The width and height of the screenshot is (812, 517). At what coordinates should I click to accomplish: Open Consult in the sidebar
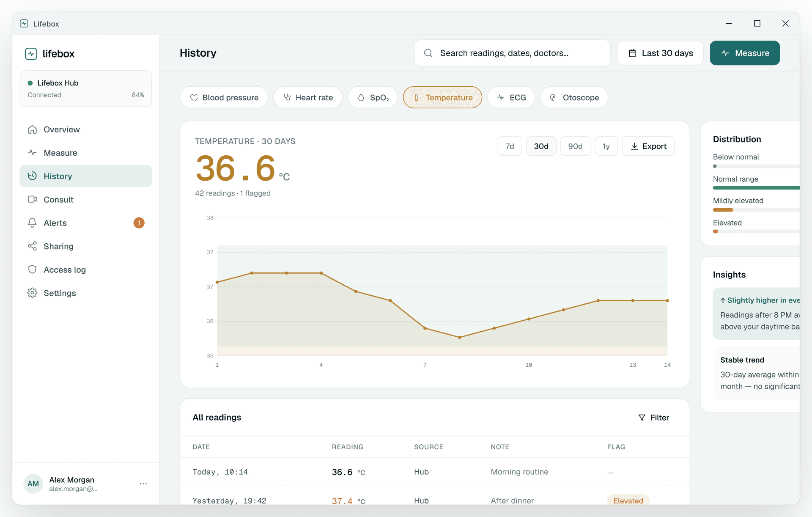86,199
